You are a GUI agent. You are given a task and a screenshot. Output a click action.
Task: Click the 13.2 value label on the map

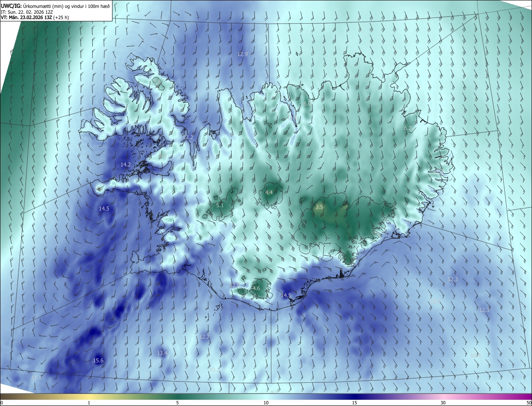tap(188, 137)
